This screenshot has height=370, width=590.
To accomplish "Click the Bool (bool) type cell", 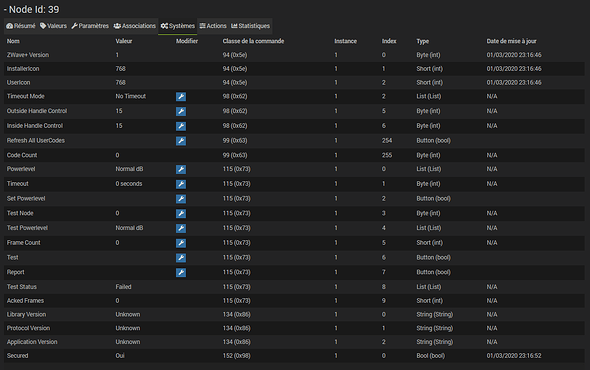I will [x=430, y=356].
